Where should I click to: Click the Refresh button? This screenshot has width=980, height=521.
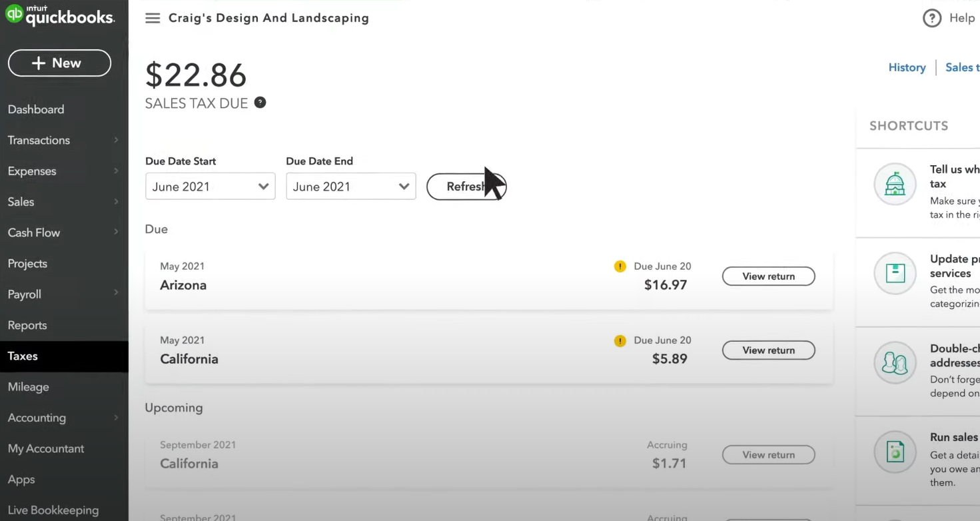[466, 187]
